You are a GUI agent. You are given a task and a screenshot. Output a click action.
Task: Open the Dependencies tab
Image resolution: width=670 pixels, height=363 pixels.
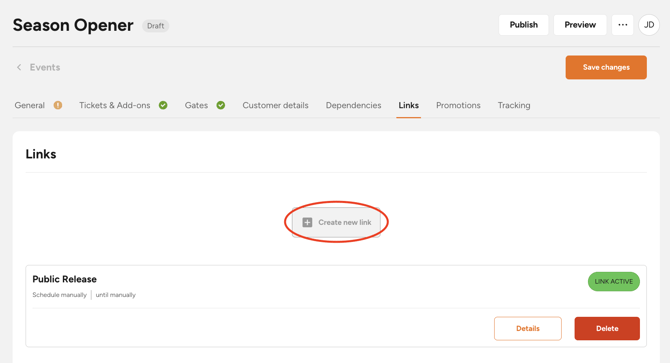point(353,105)
